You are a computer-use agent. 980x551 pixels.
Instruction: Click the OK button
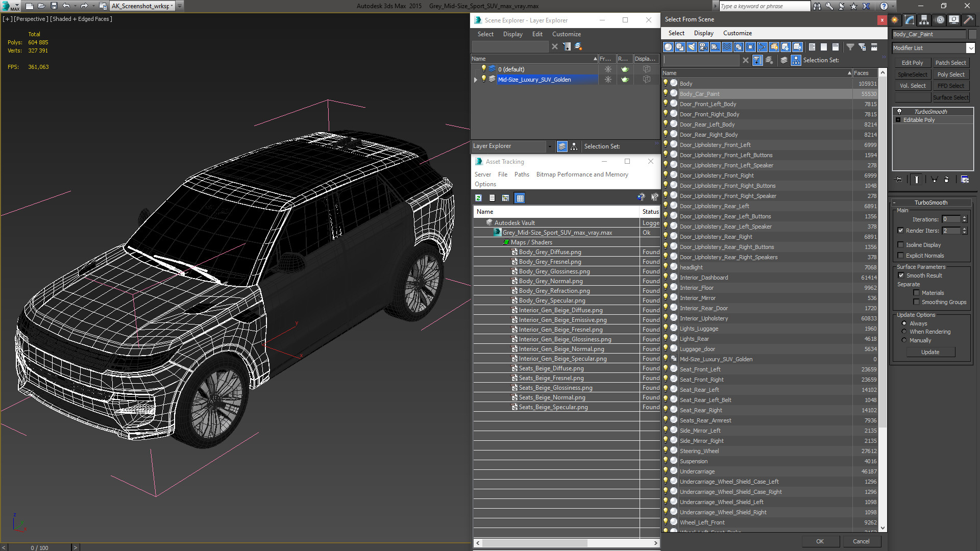tap(820, 541)
